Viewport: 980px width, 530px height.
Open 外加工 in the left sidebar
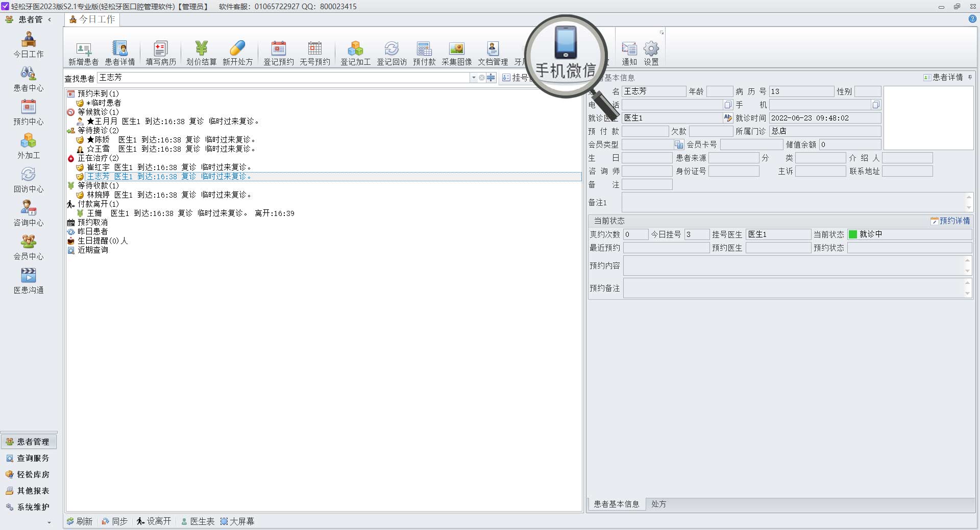click(29, 147)
